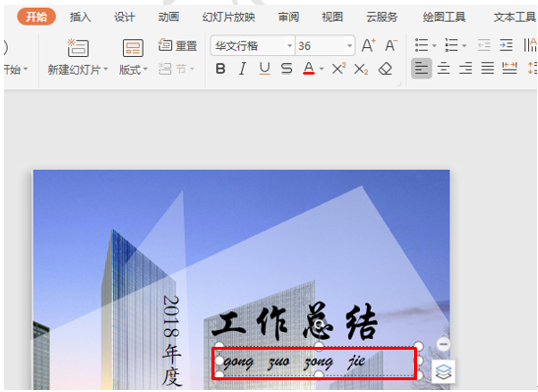This screenshot has height=392, width=538.
Task: Toggle Underline formatting button
Action: 265,69
